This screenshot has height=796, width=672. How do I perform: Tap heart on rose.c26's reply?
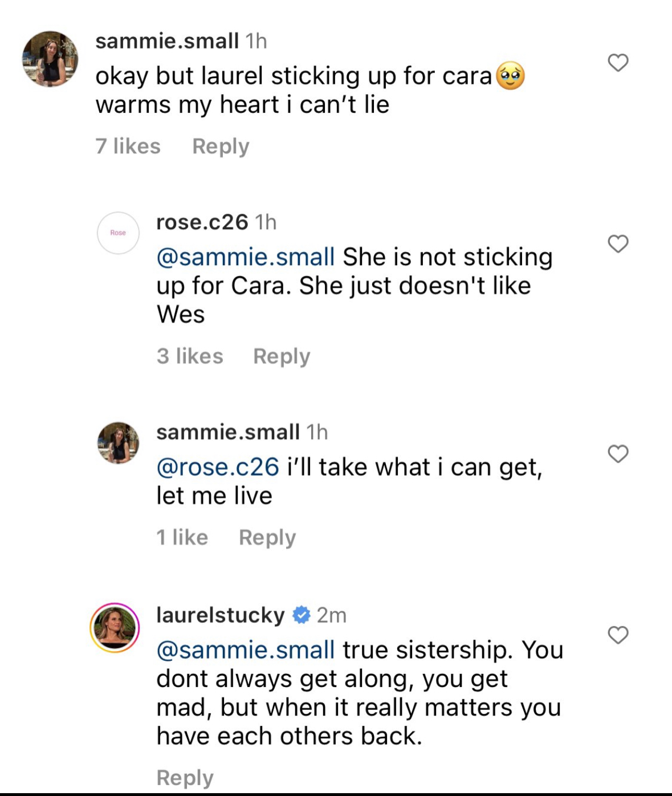click(x=618, y=243)
